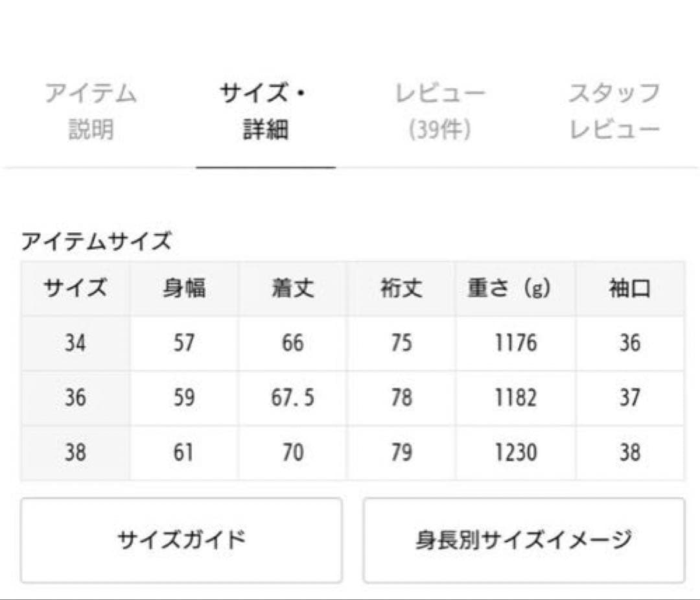Image resolution: width=700 pixels, height=600 pixels.
Task: Click the サイズガイド button
Action: (x=181, y=540)
